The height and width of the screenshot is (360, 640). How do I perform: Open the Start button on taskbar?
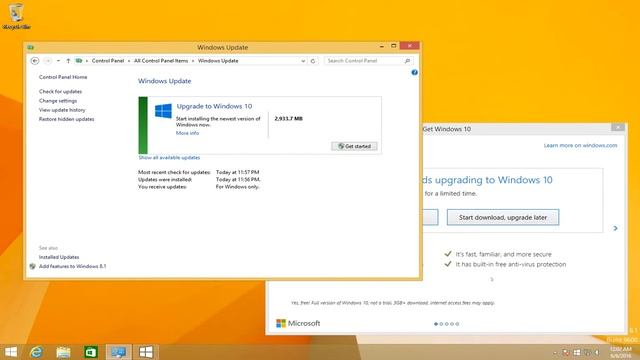pyautogui.click(x=11, y=352)
